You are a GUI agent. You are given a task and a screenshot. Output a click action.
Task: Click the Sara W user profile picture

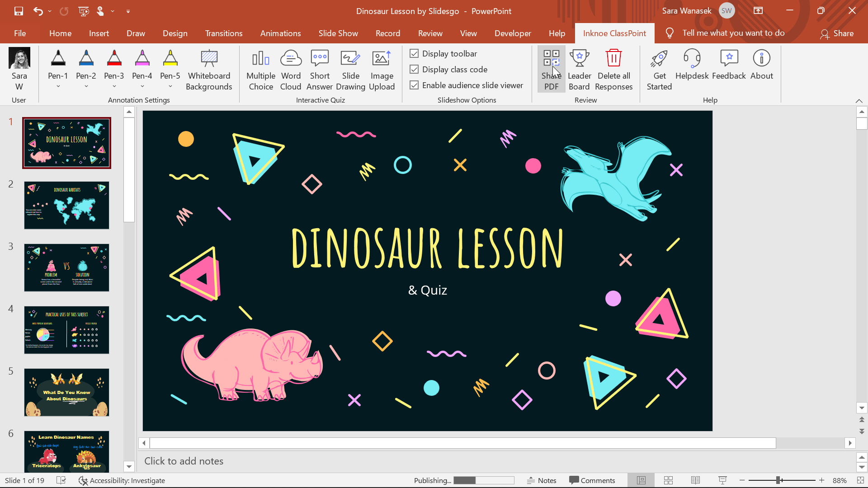19,58
